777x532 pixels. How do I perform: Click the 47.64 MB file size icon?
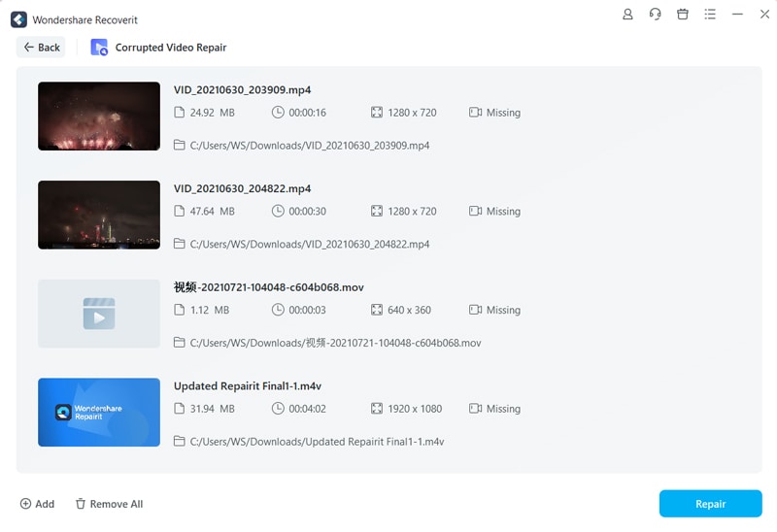point(179,211)
